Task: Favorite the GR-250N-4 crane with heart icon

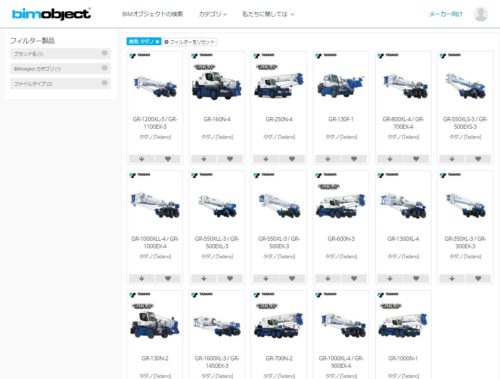Action: (292, 159)
